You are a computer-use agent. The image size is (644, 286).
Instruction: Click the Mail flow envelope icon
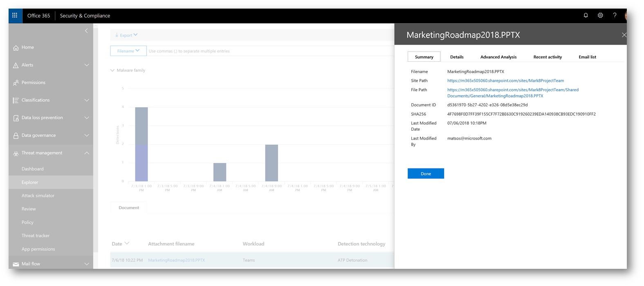pyautogui.click(x=16, y=264)
